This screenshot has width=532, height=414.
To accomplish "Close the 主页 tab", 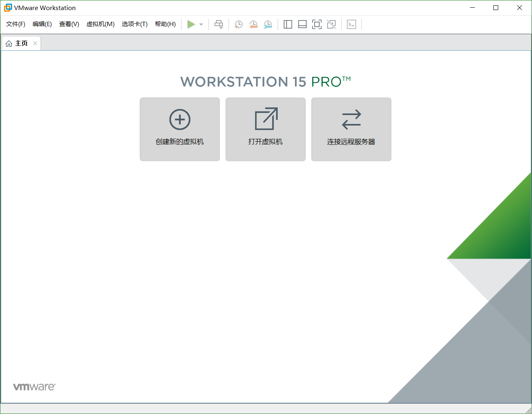I will [35, 43].
